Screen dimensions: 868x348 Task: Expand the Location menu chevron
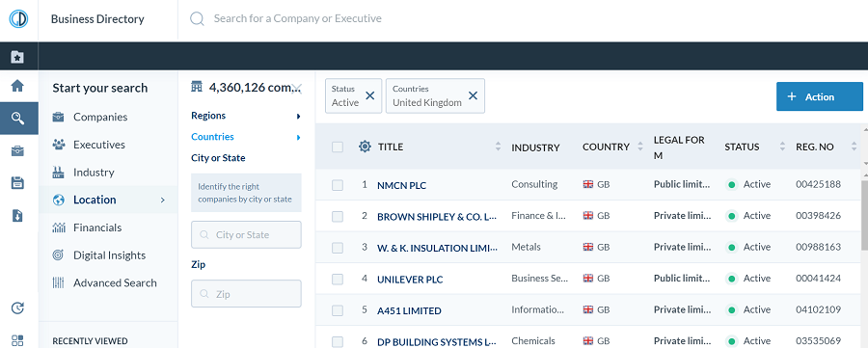[162, 200]
